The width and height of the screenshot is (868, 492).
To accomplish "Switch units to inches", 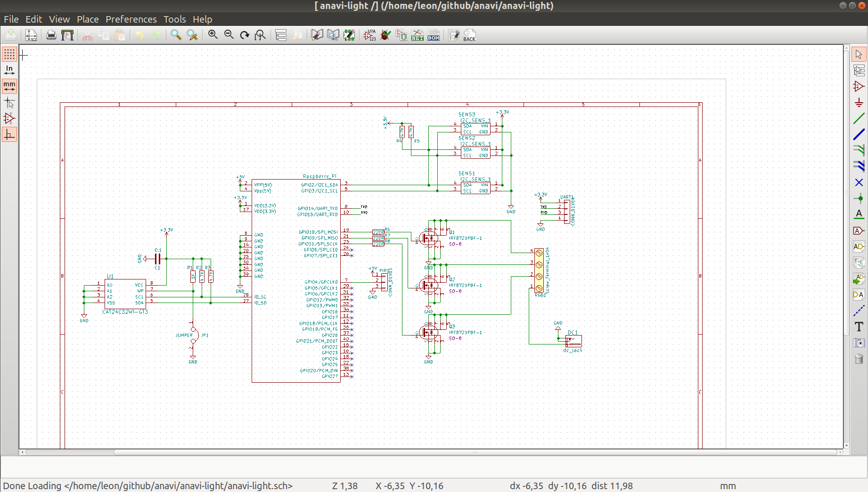I will pyautogui.click(x=9, y=70).
